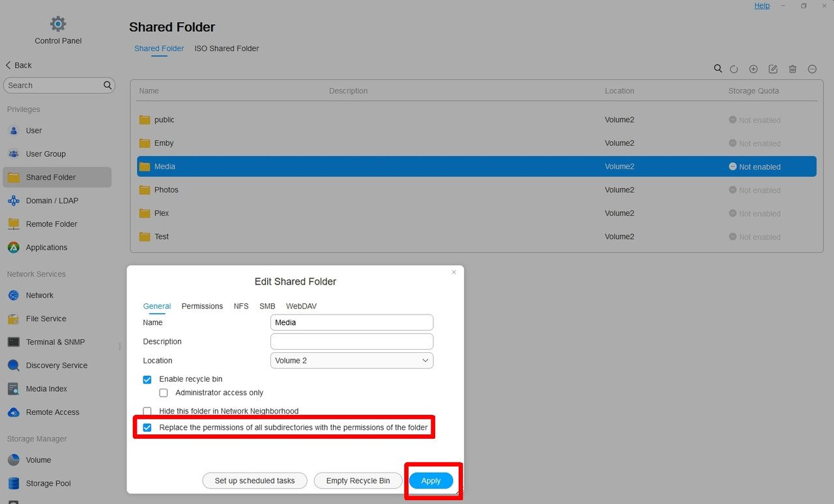This screenshot has width=834, height=504.
Task: Click the User icon in sidebar
Action: pos(14,130)
